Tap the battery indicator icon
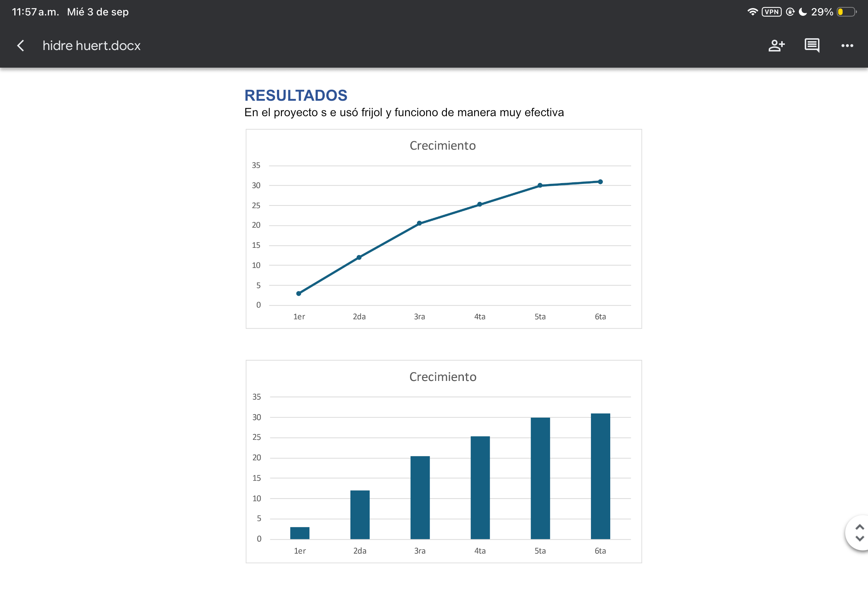 [846, 12]
